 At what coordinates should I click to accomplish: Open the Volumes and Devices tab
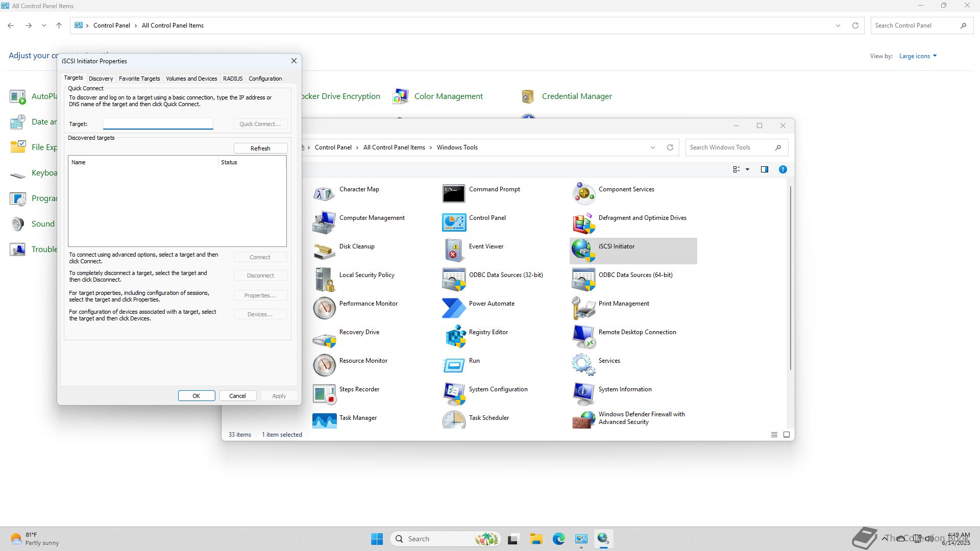(191, 79)
